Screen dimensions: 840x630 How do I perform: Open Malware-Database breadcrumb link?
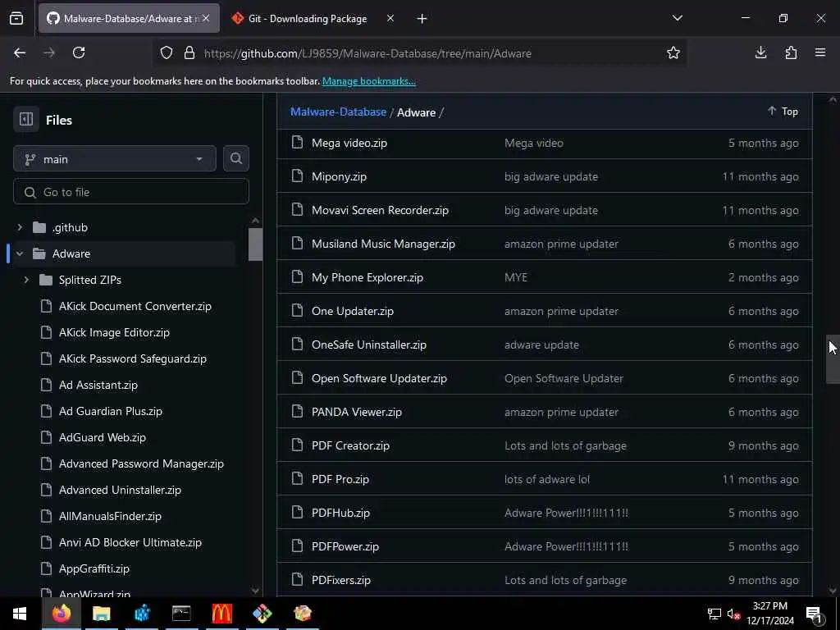[x=338, y=112]
